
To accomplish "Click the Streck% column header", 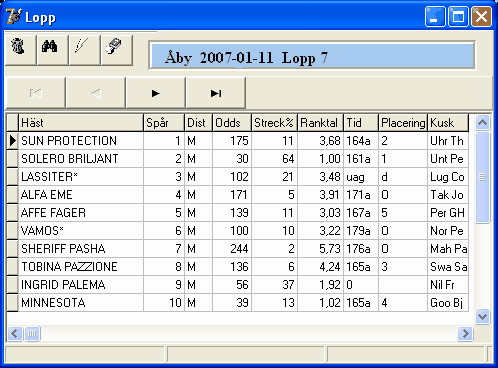I will 274,123.
